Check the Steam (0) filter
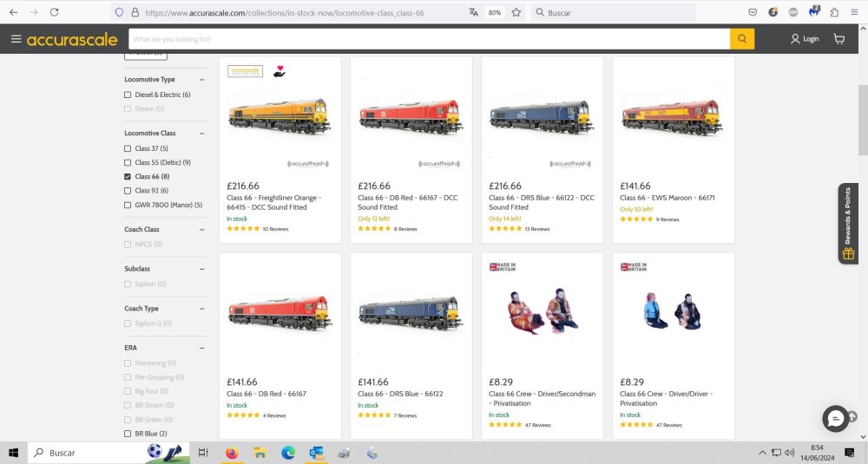Viewport: 868px width, 464px height. pyautogui.click(x=128, y=109)
